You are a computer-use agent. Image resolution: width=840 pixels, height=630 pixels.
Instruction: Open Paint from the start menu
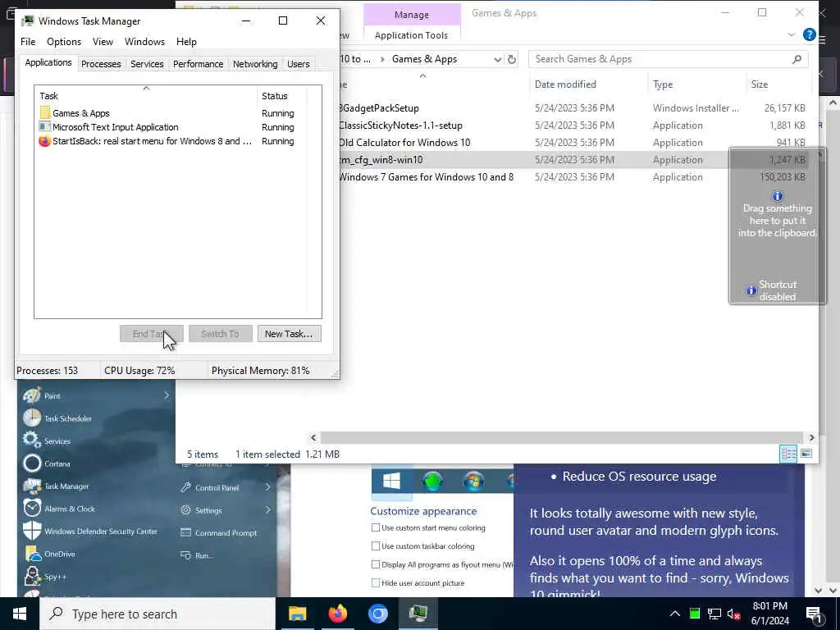coord(52,396)
